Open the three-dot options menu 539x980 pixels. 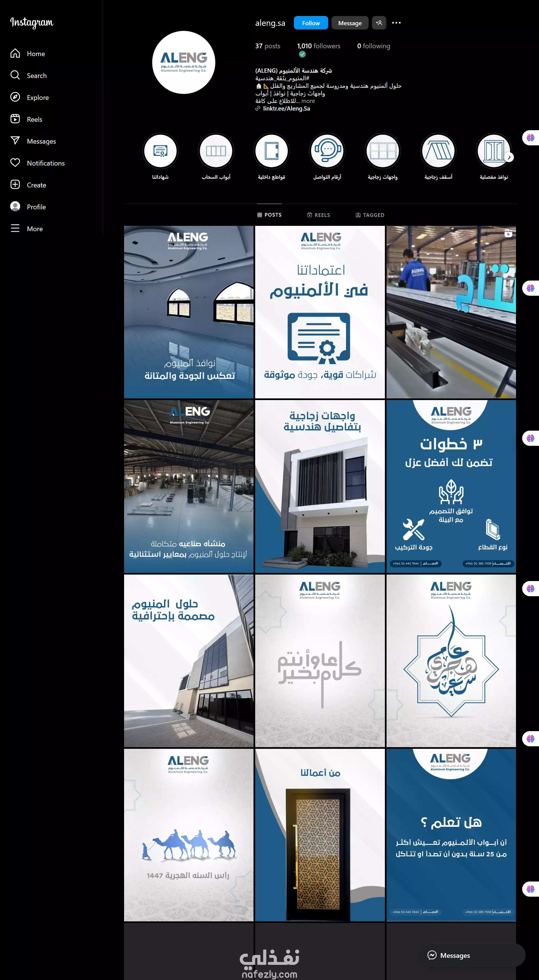coord(396,23)
